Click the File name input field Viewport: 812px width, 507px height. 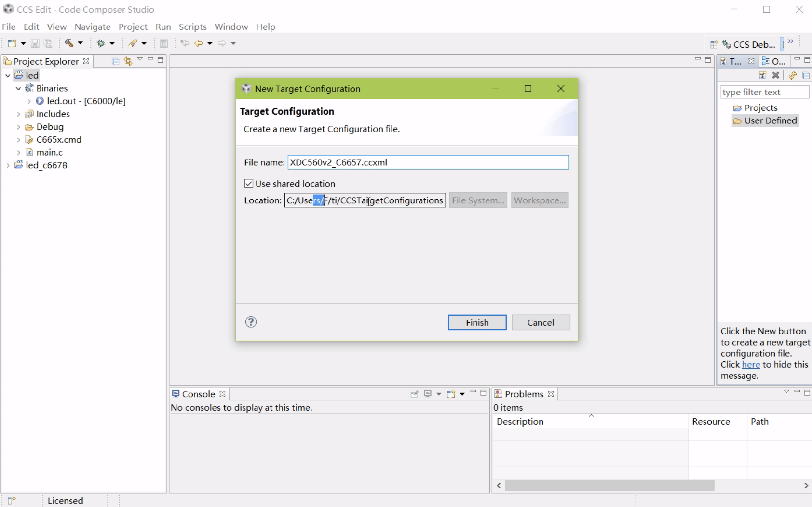(428, 162)
